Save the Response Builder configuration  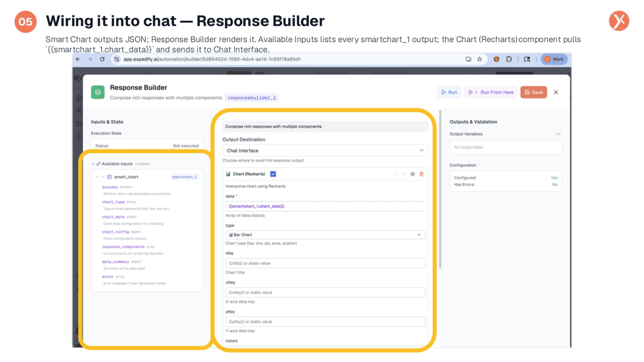point(534,92)
